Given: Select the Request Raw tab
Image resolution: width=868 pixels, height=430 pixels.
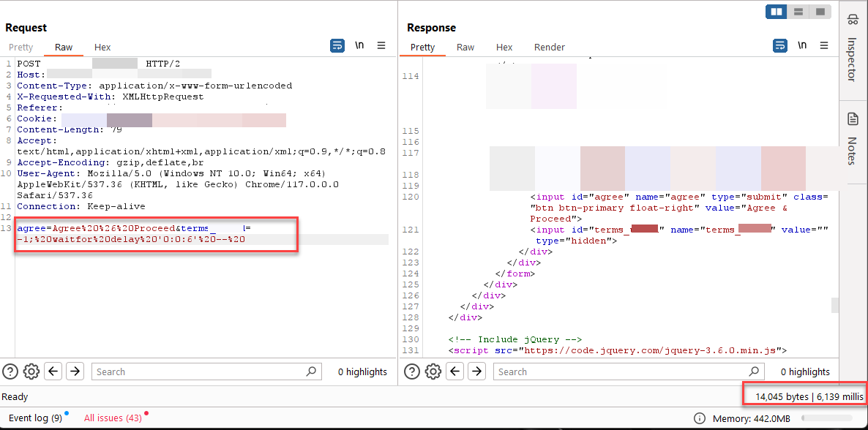Looking at the screenshot, I should coord(64,48).
